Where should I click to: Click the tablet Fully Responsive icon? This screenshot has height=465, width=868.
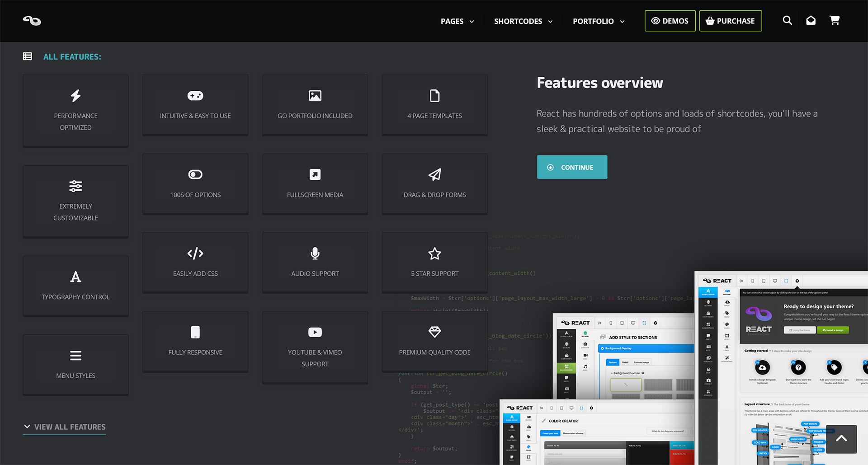click(195, 332)
